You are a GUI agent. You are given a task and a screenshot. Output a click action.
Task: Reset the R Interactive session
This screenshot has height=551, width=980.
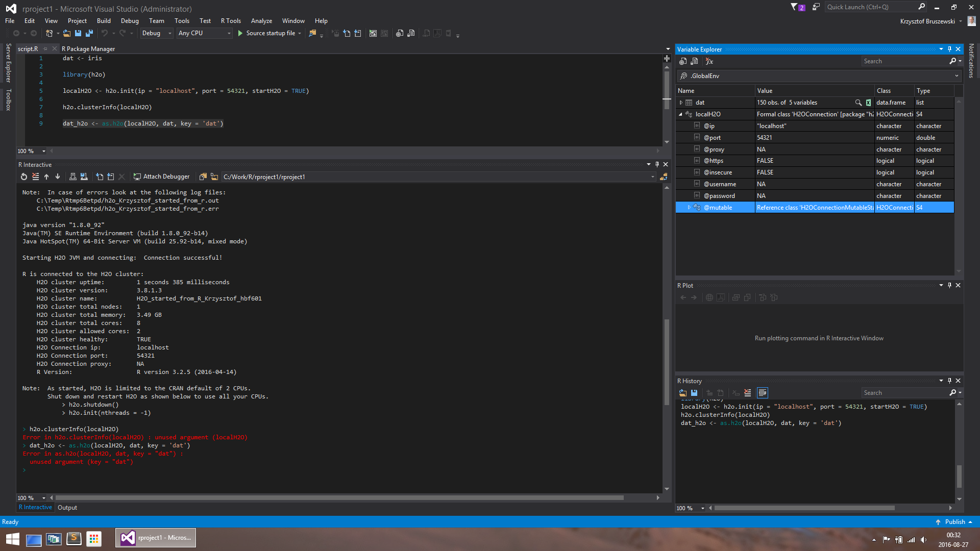23,177
